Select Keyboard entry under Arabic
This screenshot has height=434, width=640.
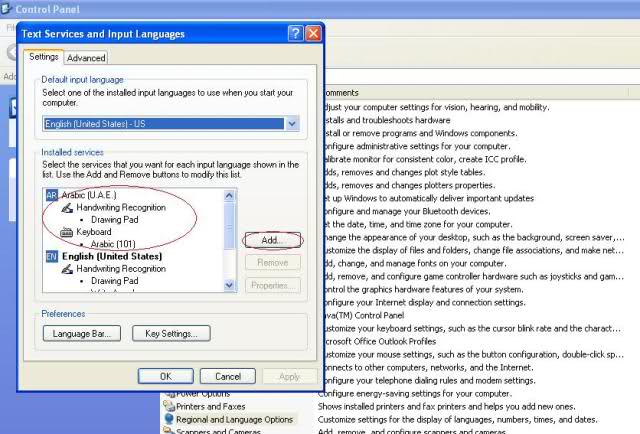(94, 232)
